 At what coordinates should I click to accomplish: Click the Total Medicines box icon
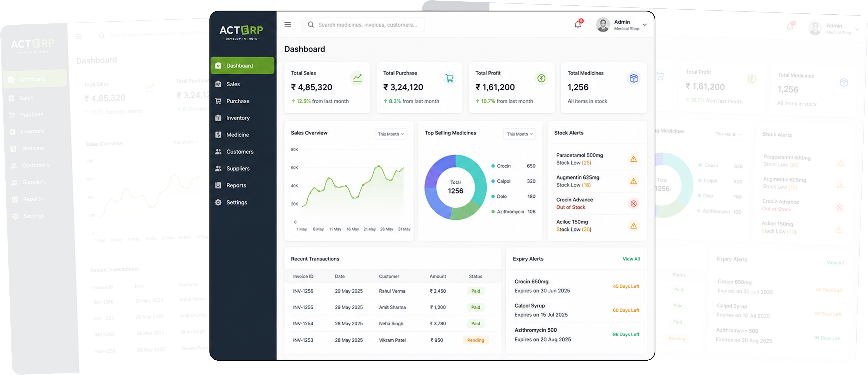pos(633,78)
